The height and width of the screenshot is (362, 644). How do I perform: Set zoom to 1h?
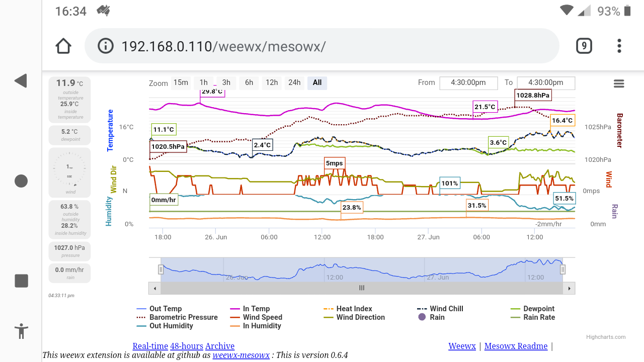[x=203, y=83]
